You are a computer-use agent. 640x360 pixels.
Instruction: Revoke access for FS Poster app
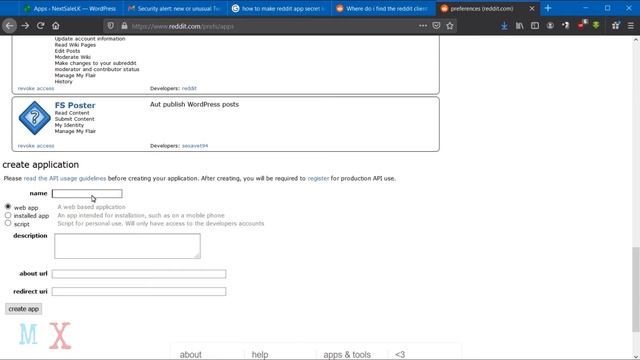tap(36, 146)
